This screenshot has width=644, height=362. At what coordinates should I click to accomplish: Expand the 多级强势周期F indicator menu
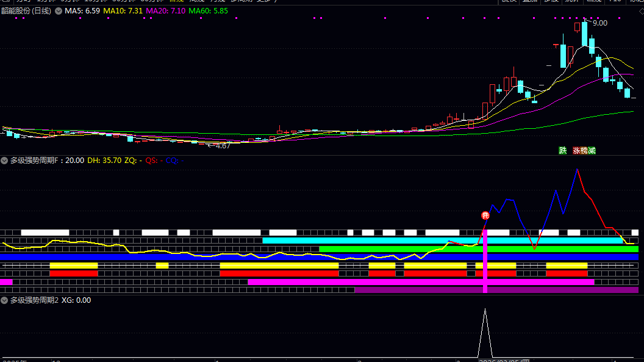(x=4, y=161)
